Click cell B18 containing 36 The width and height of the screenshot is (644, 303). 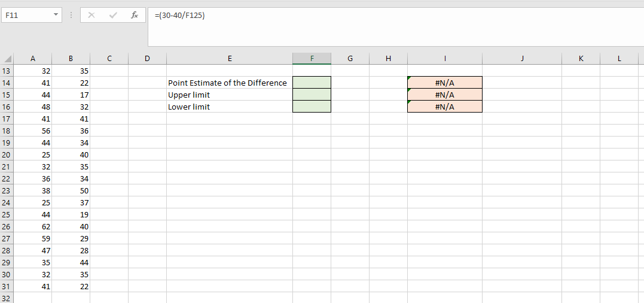coord(71,131)
